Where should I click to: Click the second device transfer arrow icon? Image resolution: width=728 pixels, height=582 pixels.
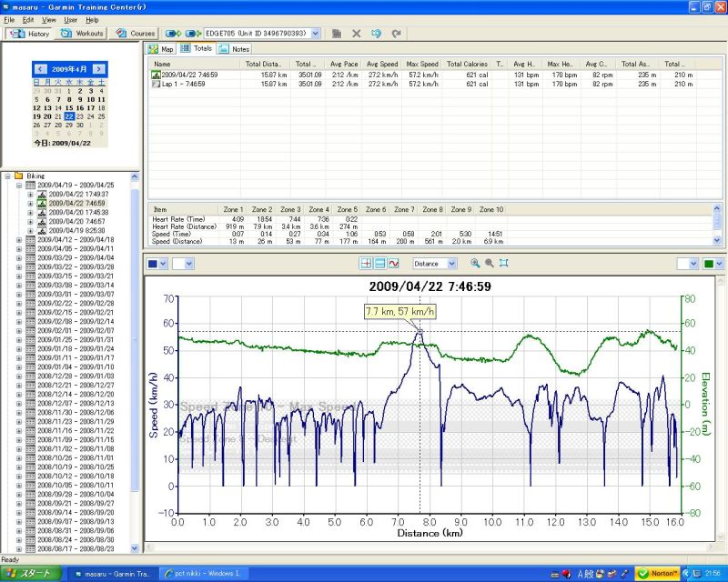point(193,34)
